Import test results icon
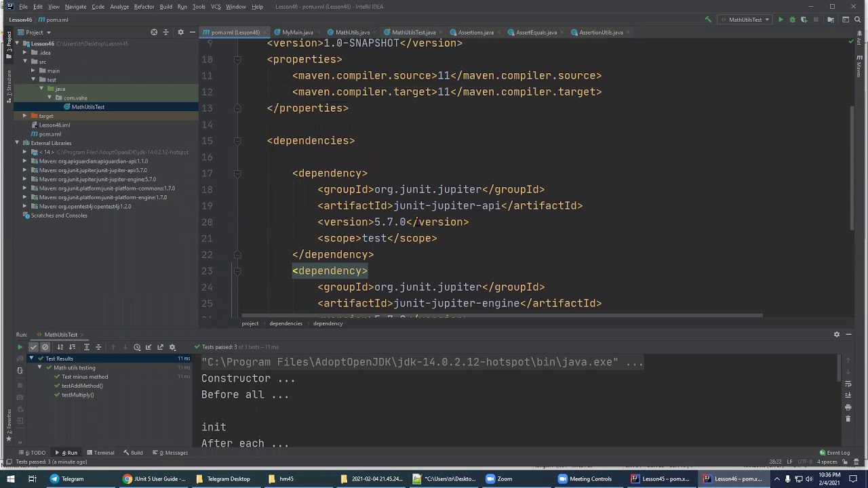This screenshot has height=488, width=868. pyautogui.click(x=149, y=347)
